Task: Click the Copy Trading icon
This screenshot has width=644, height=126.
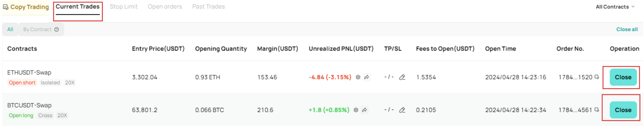Action: 5,7
